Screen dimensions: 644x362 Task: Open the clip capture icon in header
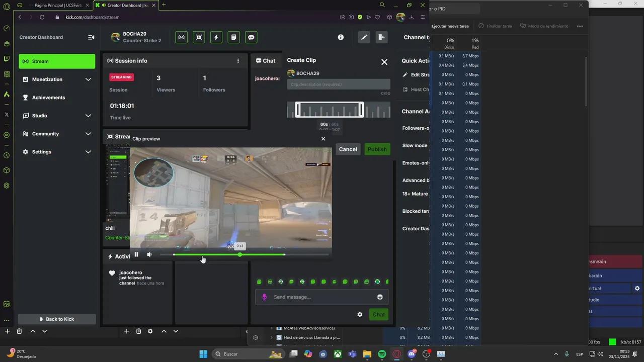(x=199, y=37)
